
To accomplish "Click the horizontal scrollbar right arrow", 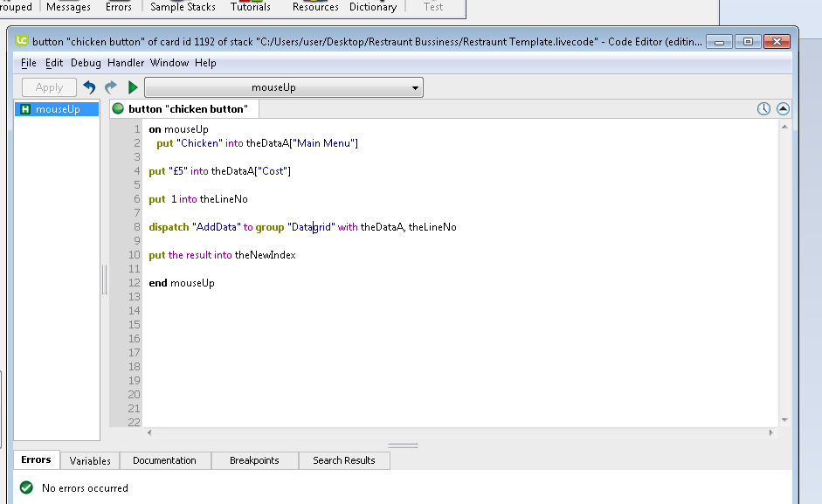I will [770, 432].
